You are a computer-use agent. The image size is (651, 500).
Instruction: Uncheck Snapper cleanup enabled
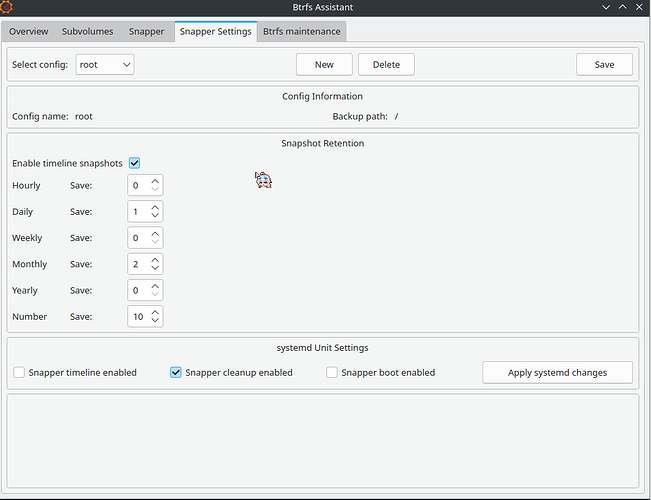click(176, 373)
